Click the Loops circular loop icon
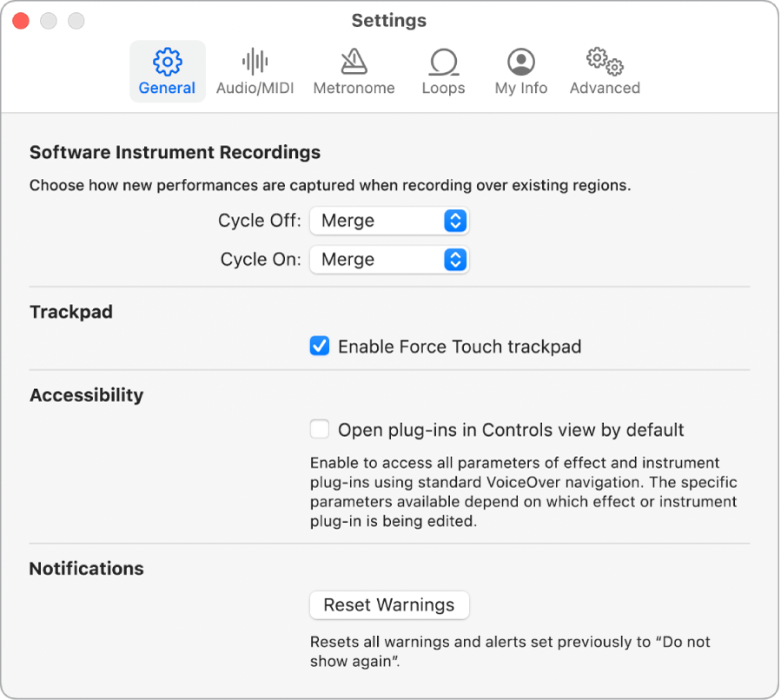781x700 pixels. pos(443,61)
